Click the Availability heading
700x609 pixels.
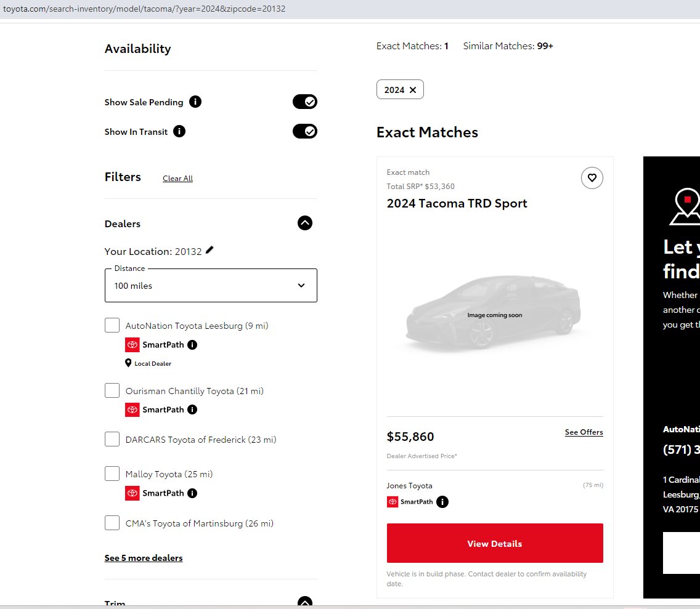pos(138,49)
